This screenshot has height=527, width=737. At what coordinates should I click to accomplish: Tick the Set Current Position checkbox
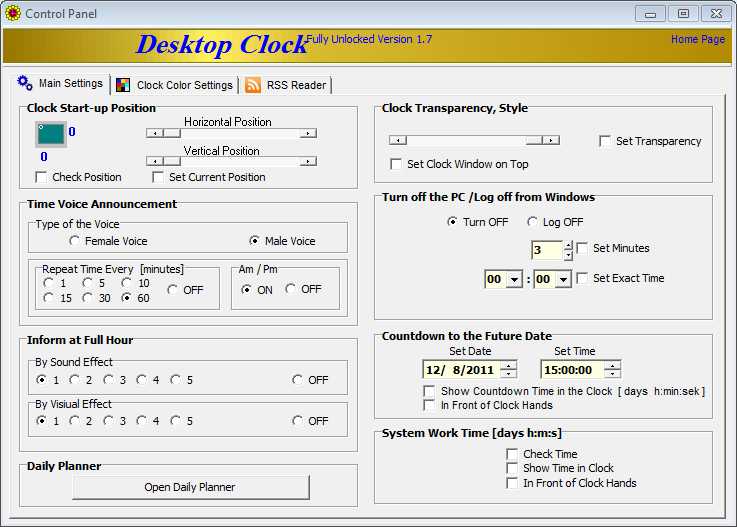[x=158, y=177]
